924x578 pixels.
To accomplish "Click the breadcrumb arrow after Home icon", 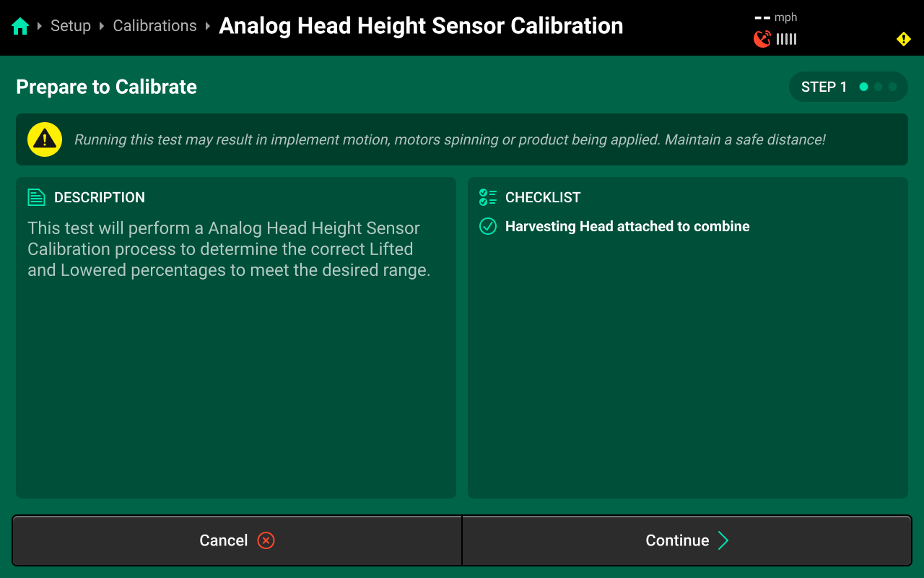I will (x=40, y=26).
